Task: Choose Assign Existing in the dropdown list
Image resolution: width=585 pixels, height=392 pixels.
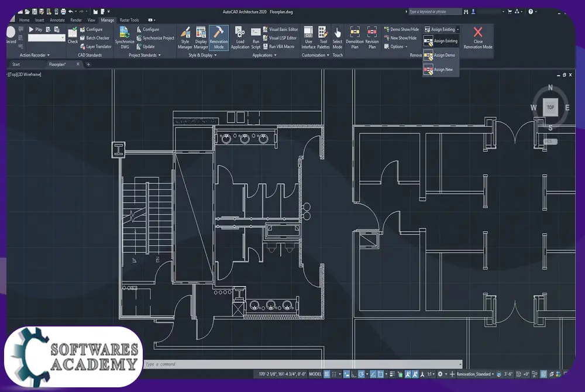Action: point(441,40)
